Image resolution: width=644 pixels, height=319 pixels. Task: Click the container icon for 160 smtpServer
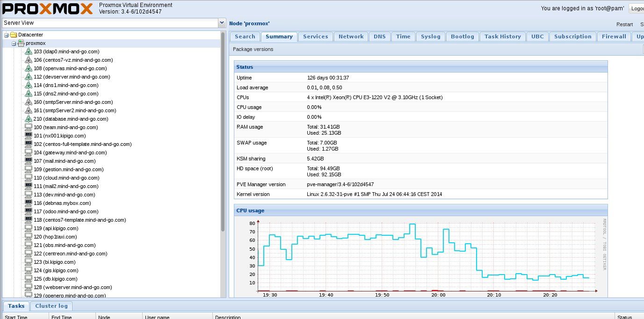pos(28,102)
